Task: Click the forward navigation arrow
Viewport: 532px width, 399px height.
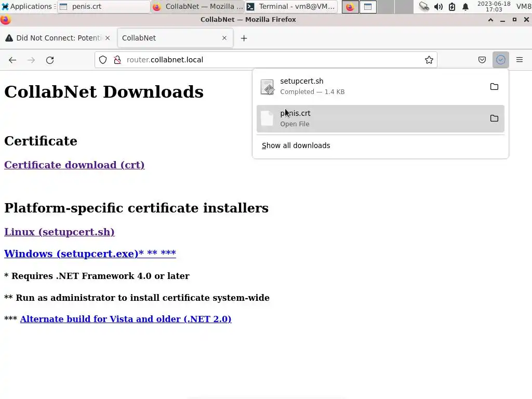Action: 31,60
